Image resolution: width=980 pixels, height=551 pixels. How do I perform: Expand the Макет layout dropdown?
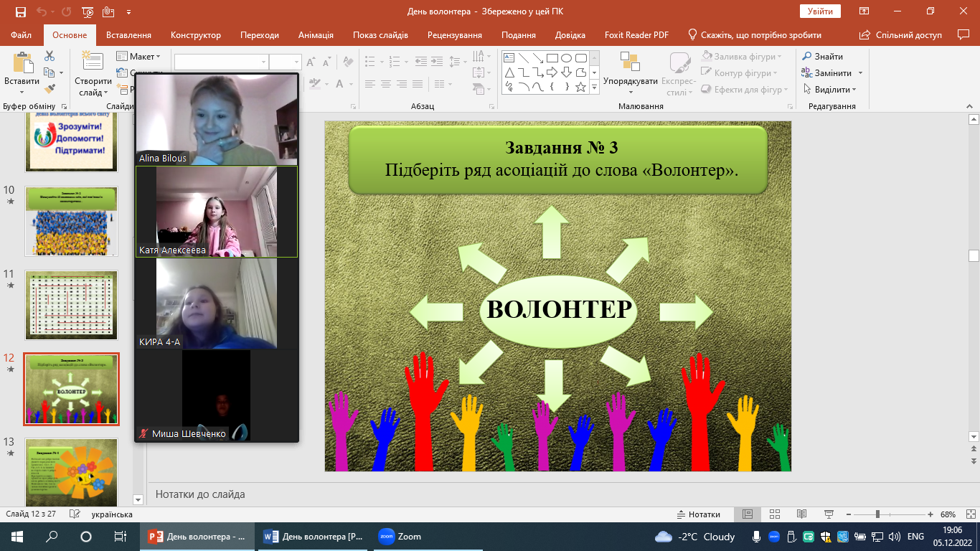(x=140, y=57)
